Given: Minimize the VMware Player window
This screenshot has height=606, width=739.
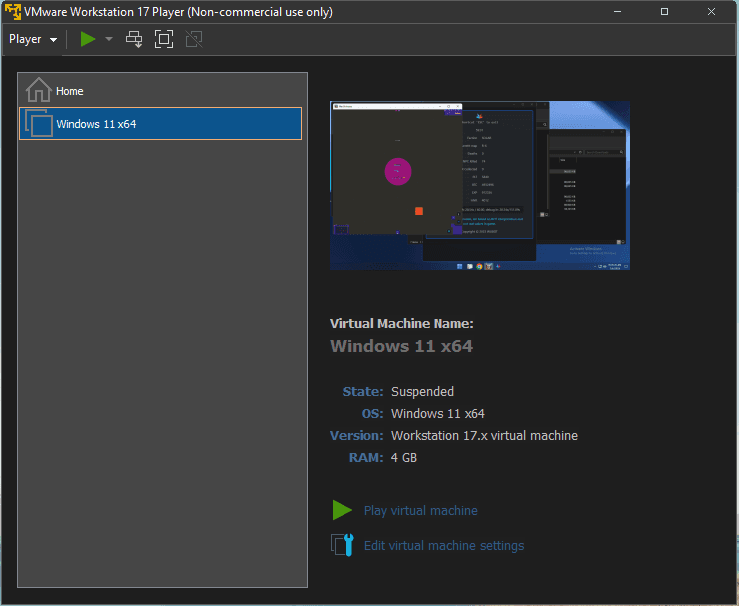Looking at the screenshot, I should tap(617, 11).
